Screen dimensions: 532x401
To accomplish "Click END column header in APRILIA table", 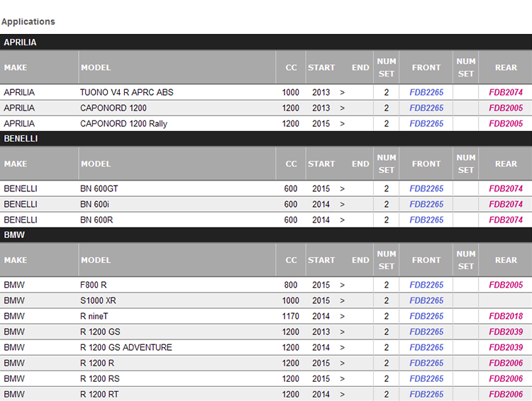I will (x=360, y=67).
